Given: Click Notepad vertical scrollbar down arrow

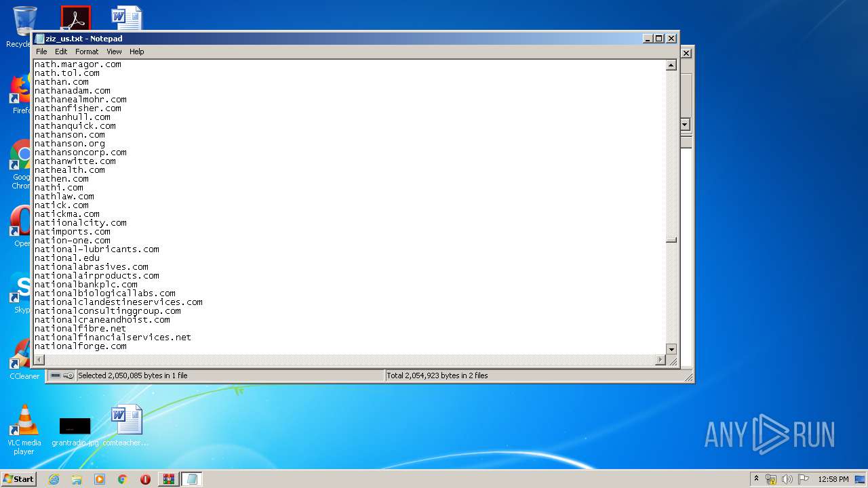Looking at the screenshot, I should click(x=671, y=349).
